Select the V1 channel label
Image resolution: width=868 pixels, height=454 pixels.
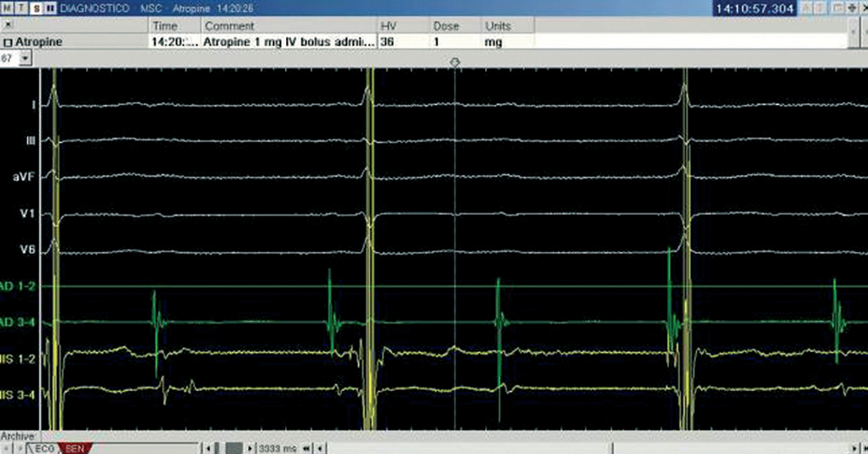click(26, 215)
